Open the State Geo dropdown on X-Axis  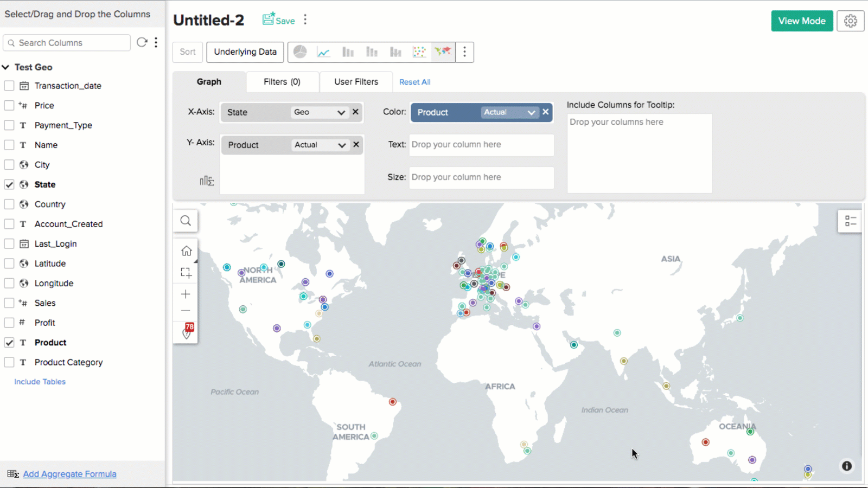[x=341, y=112]
